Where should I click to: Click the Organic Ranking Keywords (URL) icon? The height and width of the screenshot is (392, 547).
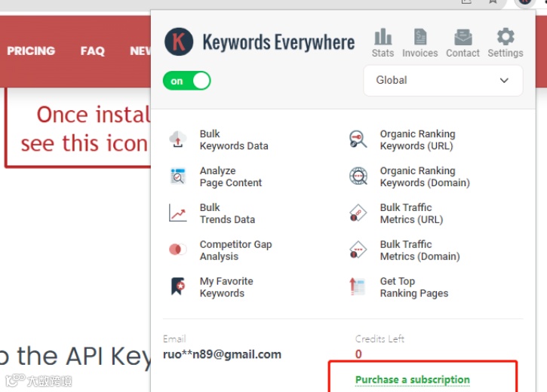click(358, 139)
